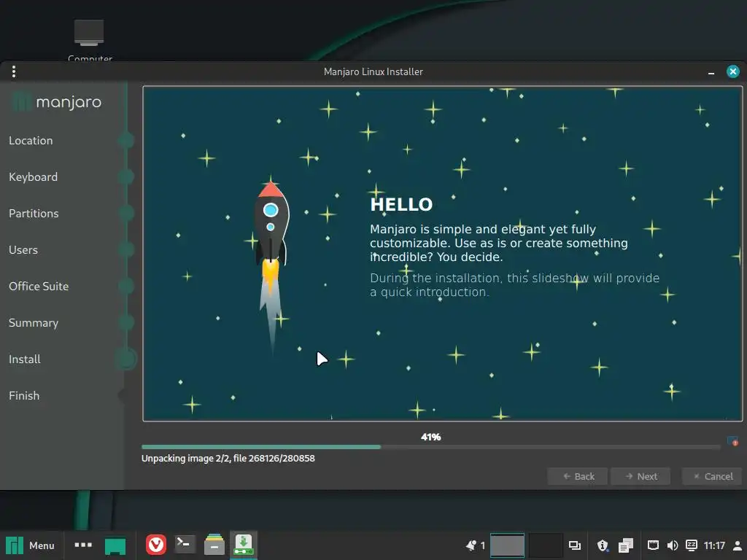Select the Users step

tap(23, 249)
